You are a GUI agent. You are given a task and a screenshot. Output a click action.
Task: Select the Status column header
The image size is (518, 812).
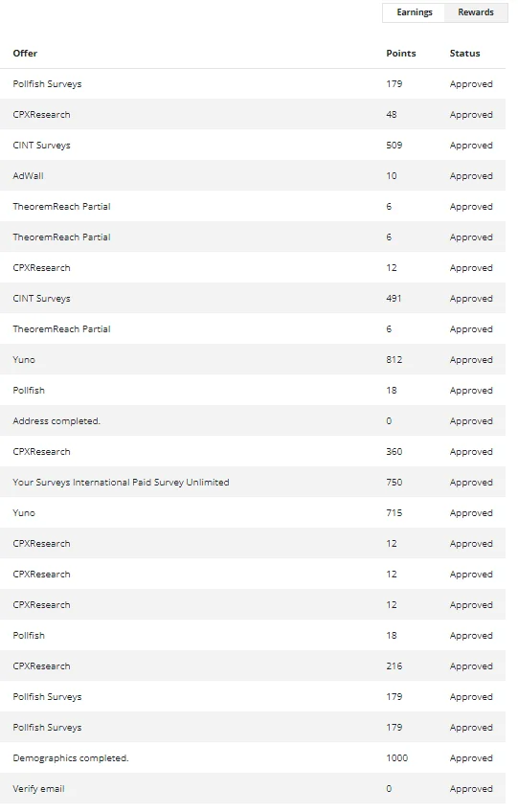464,54
